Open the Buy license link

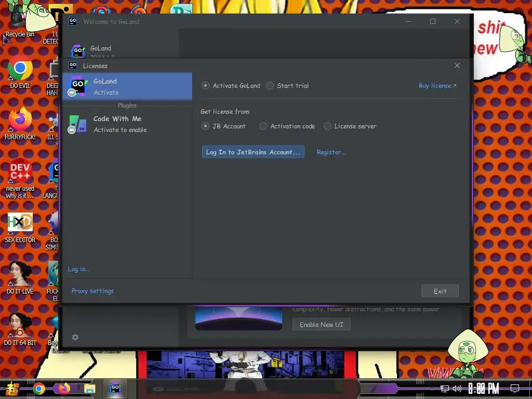point(437,86)
